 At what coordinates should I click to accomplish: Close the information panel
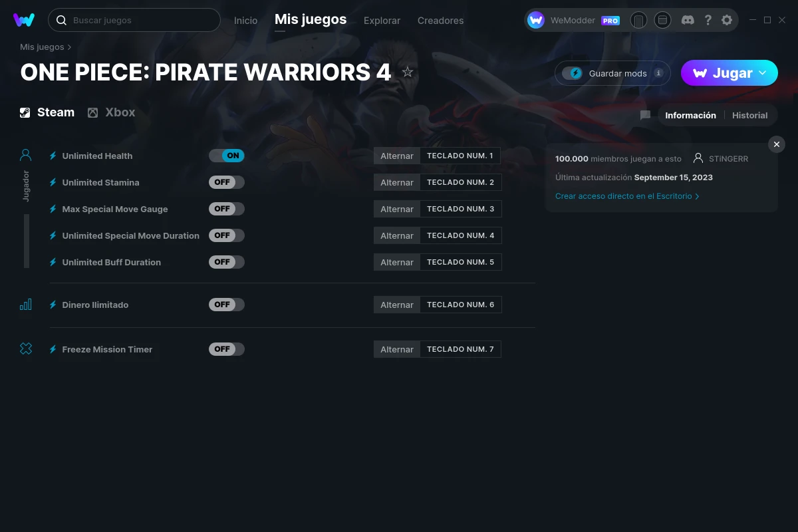777,144
